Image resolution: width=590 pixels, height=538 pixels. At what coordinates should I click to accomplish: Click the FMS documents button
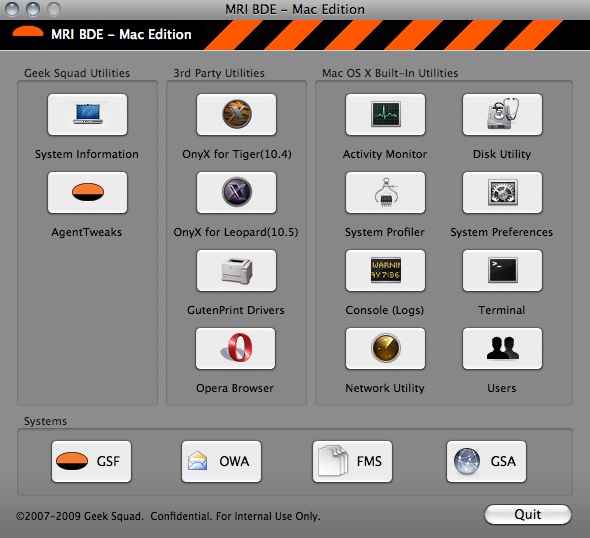click(x=352, y=461)
